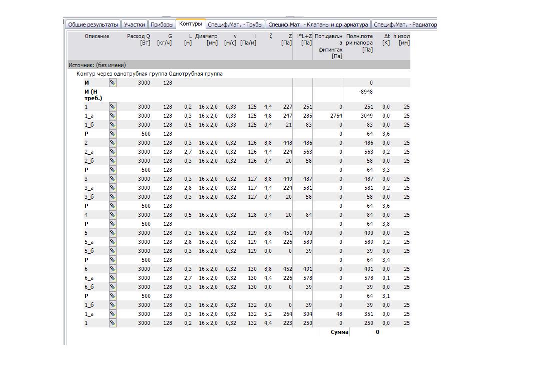Click the edit icon in row И
Screen dimensions: 559x392
click(113, 83)
